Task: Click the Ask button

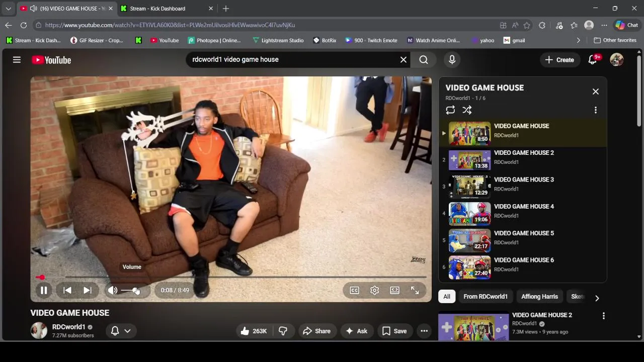Action: point(357,331)
